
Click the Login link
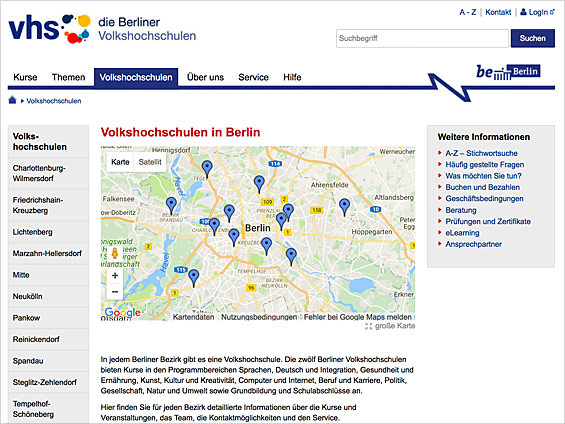[x=538, y=12]
